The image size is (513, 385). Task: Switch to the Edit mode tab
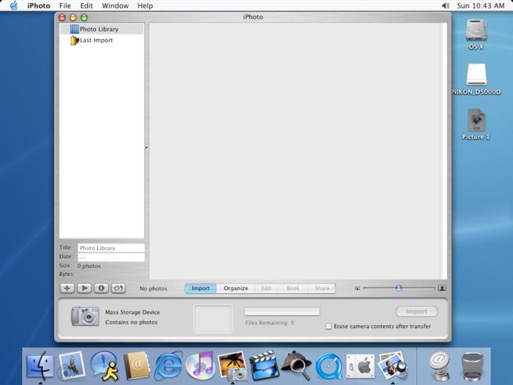(266, 288)
